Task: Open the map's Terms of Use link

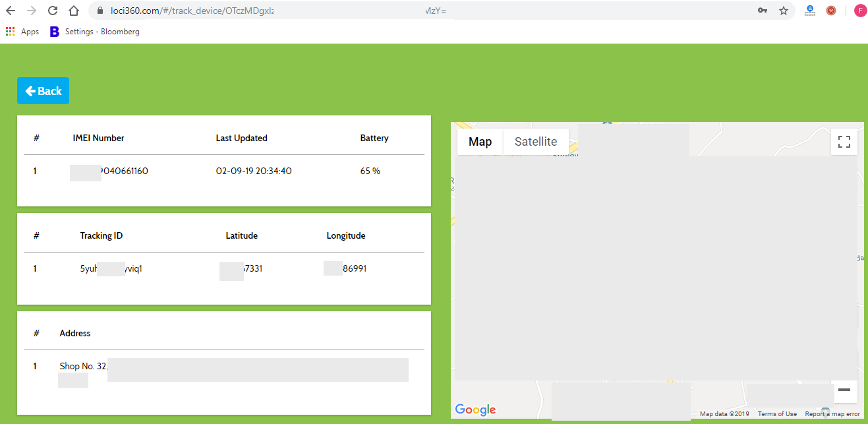Action: coord(777,414)
